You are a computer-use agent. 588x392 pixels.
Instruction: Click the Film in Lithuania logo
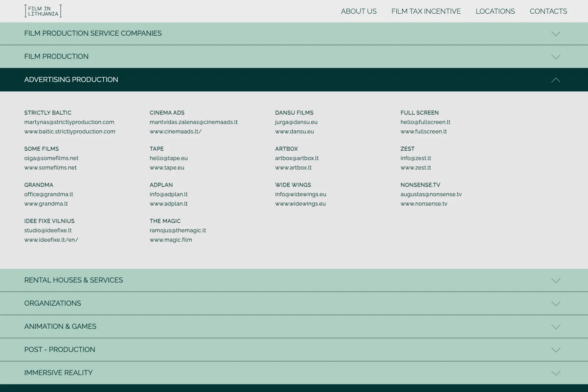[43, 11]
